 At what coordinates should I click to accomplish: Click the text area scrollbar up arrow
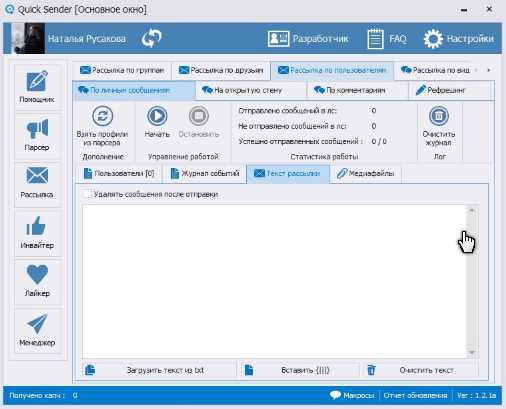coord(472,210)
